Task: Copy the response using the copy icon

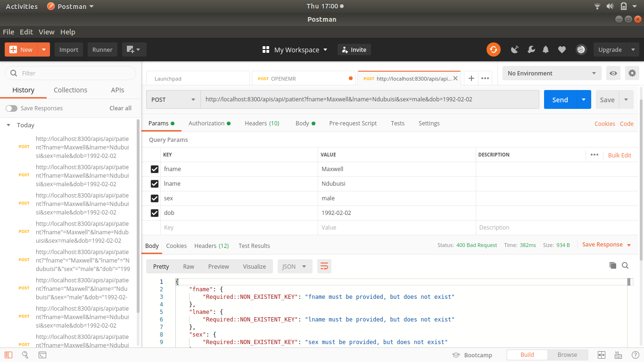Action: point(613,265)
